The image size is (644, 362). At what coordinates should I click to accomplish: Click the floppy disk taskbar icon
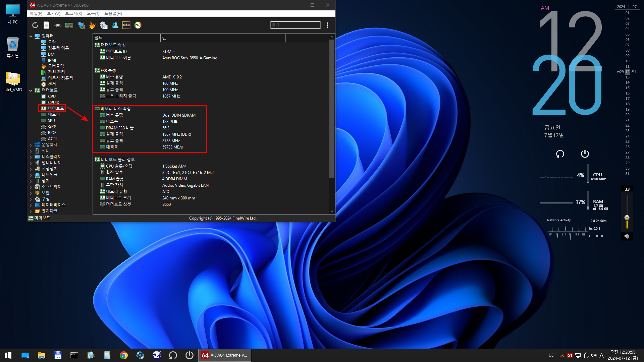[58, 355]
